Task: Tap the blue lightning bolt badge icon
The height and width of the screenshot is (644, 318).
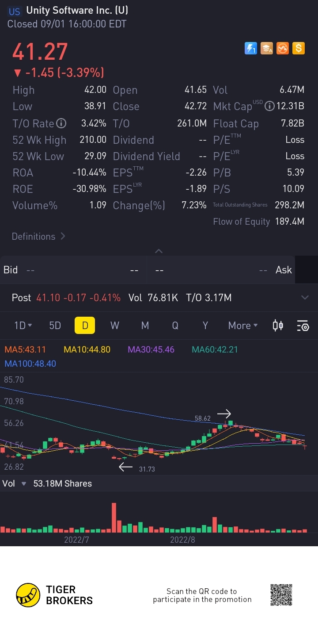Action: coord(251,48)
